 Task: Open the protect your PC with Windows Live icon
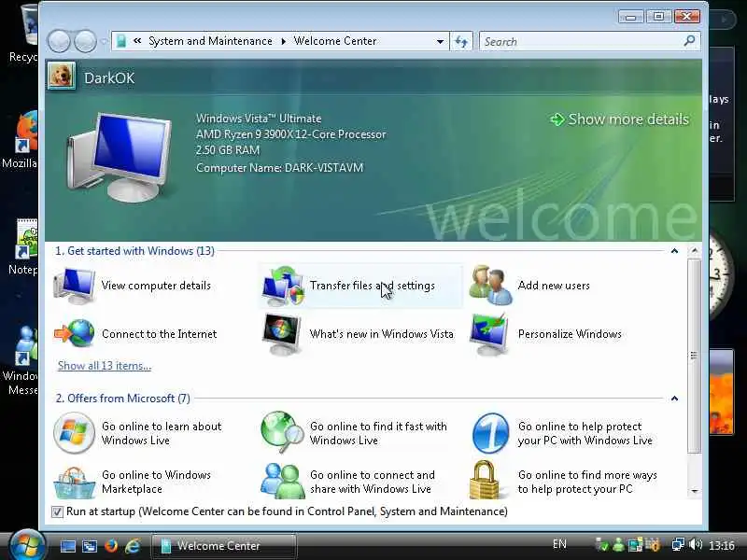(x=491, y=433)
